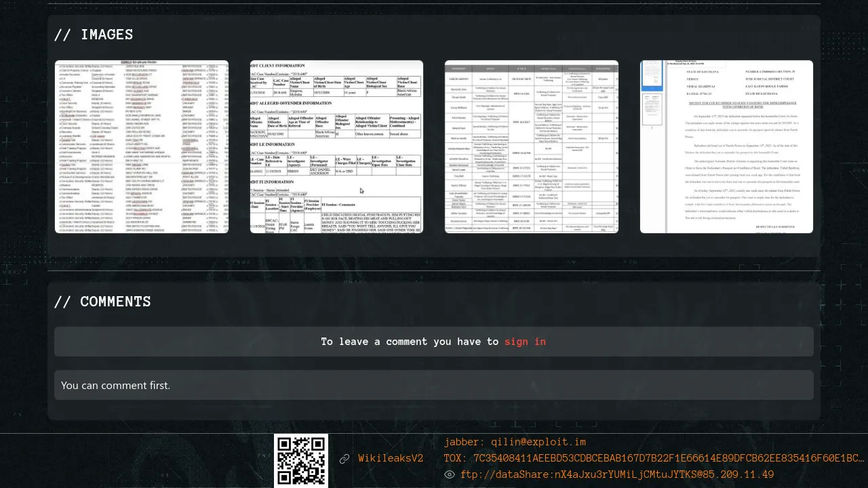Click the ftp dataShare link in the footer
This screenshot has width=868, height=488.
coord(617,474)
